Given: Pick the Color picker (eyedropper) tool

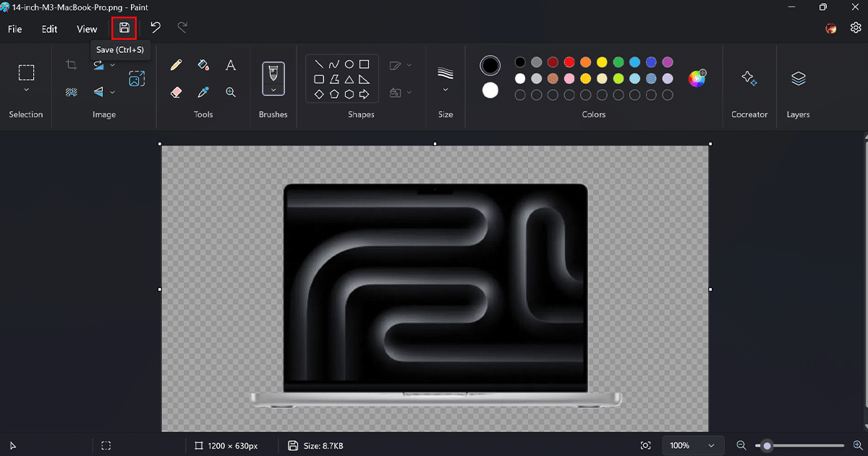Looking at the screenshot, I should pos(203,92).
